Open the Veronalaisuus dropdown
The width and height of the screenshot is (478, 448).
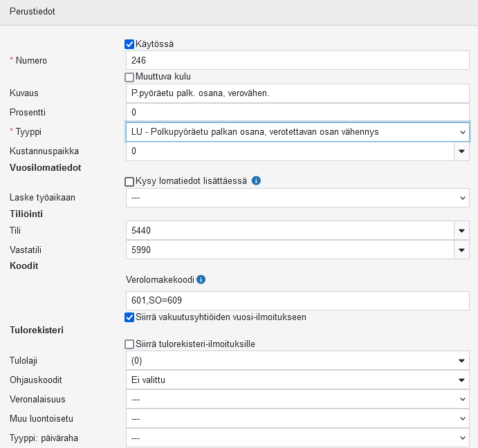297,399
